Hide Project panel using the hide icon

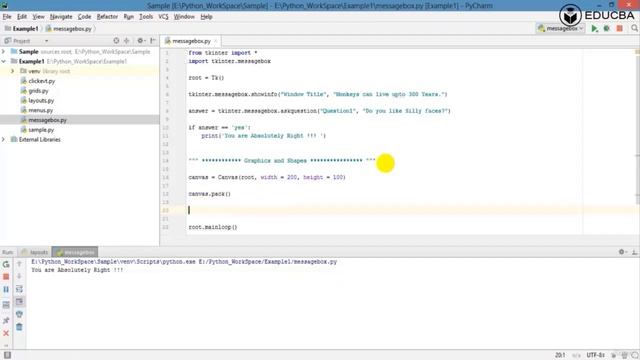click(x=153, y=41)
